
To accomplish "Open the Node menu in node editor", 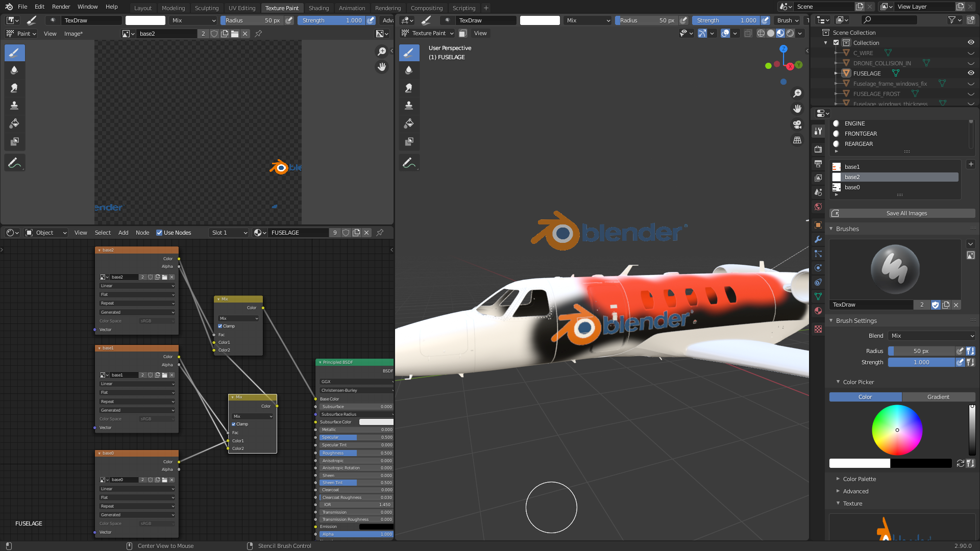I will coord(142,233).
